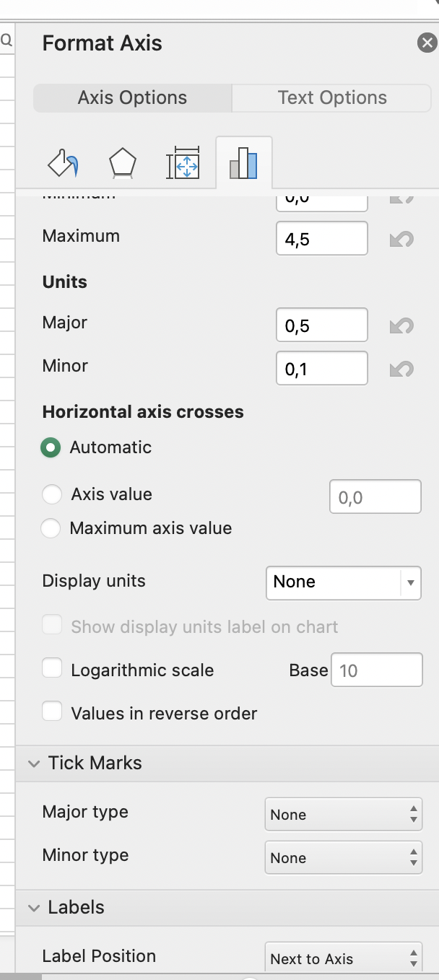The height and width of the screenshot is (980, 439).
Task: Open the Display units dropdown
Action: 344,582
